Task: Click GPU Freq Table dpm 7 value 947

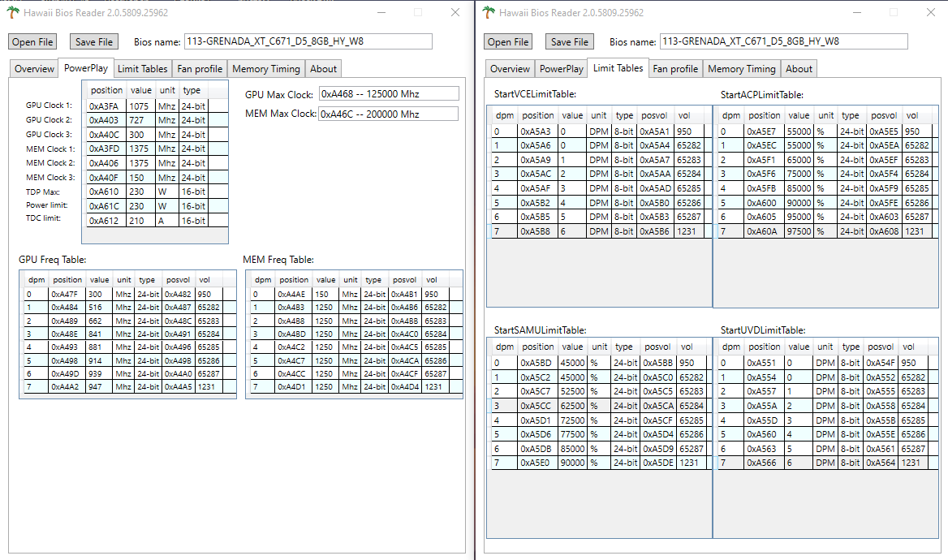Action: (x=100, y=387)
